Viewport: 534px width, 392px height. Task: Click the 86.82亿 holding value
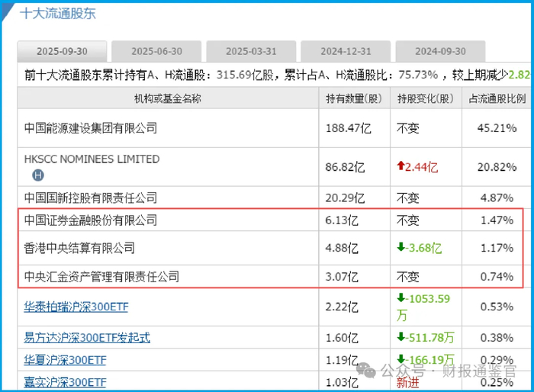(345, 167)
